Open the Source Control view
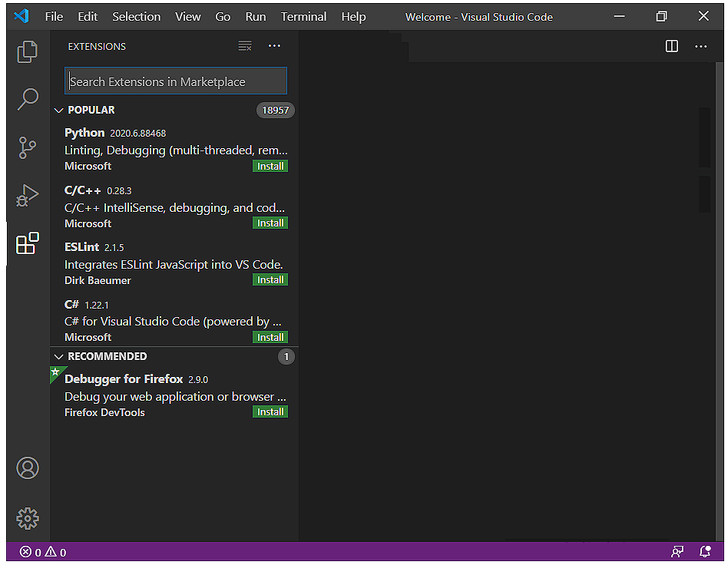Viewport: 728px width, 565px height. [28, 147]
